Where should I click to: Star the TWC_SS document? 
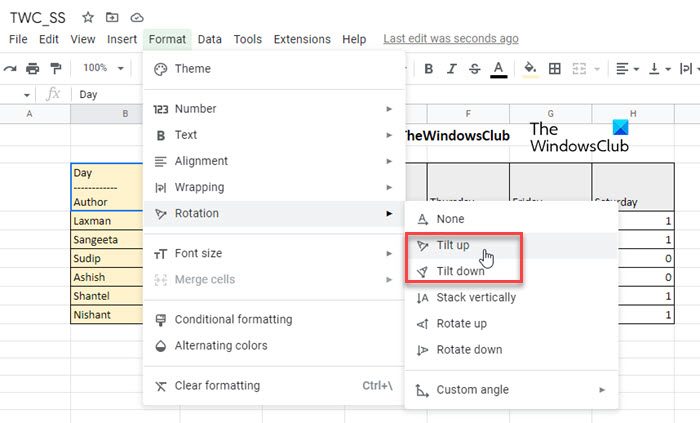click(x=88, y=17)
